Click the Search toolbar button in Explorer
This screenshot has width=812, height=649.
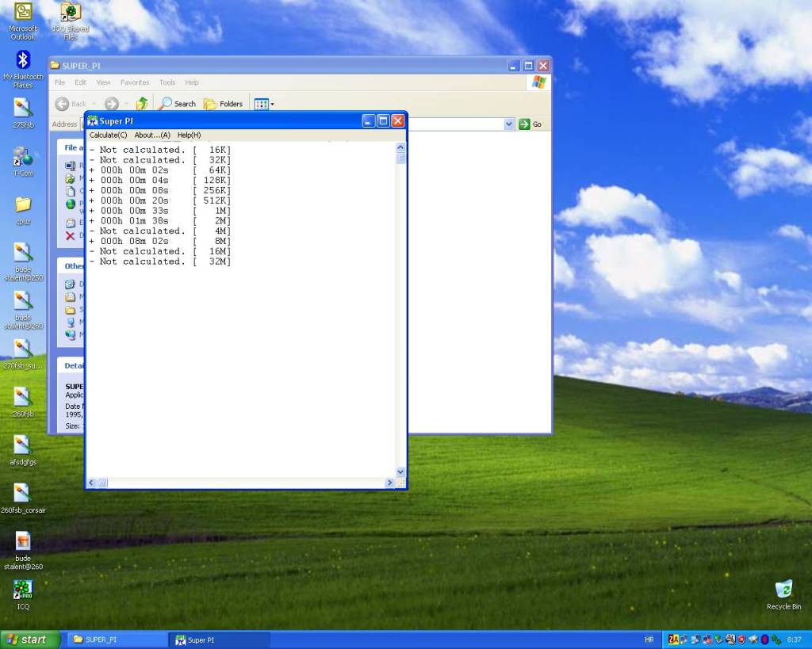[x=178, y=104]
